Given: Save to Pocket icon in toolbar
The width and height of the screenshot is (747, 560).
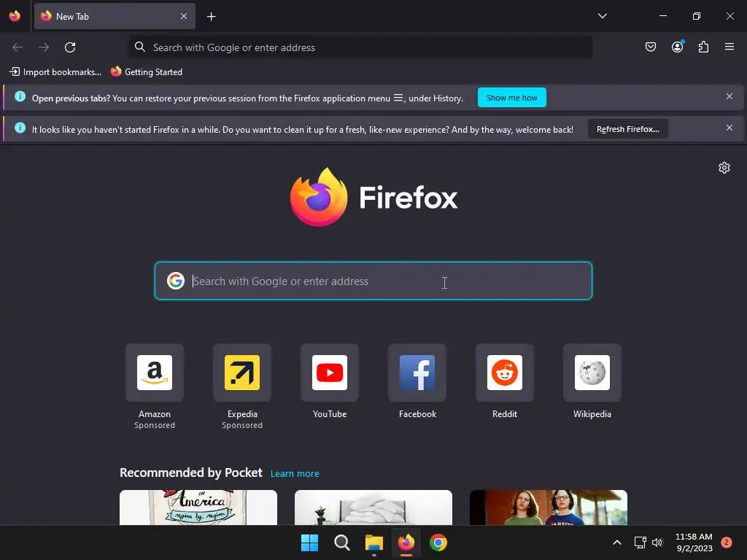Looking at the screenshot, I should click(650, 47).
